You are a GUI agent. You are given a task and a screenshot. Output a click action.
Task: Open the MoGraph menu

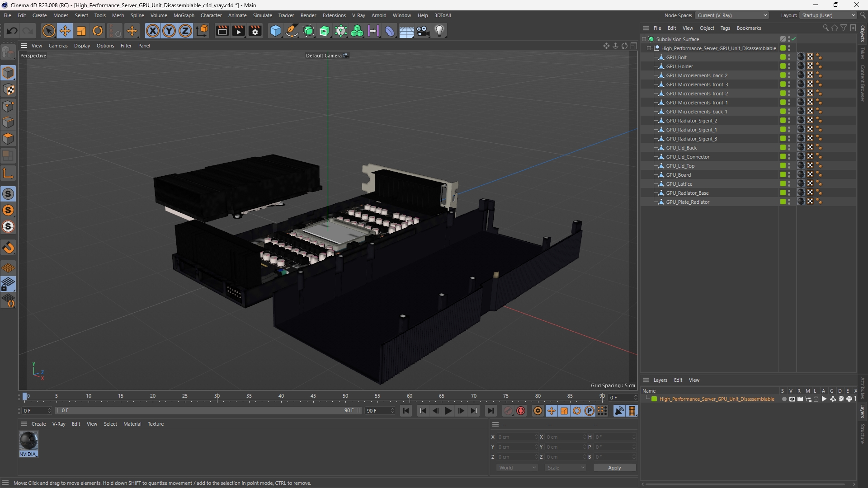(x=184, y=15)
